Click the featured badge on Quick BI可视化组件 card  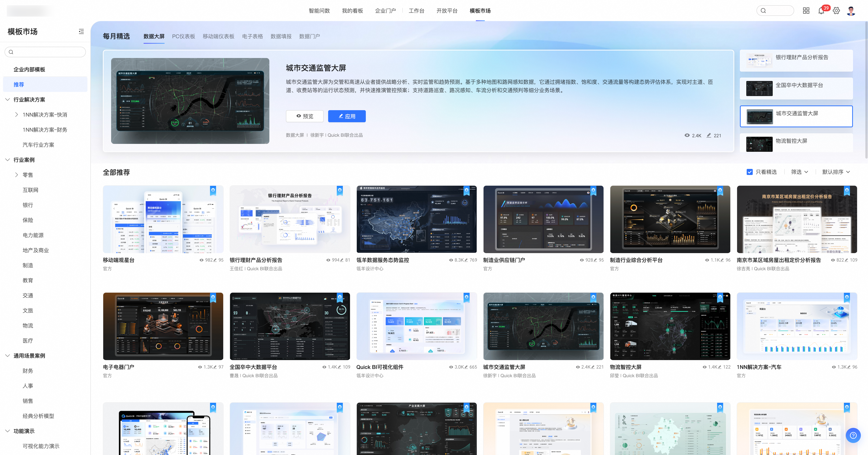pos(466,298)
